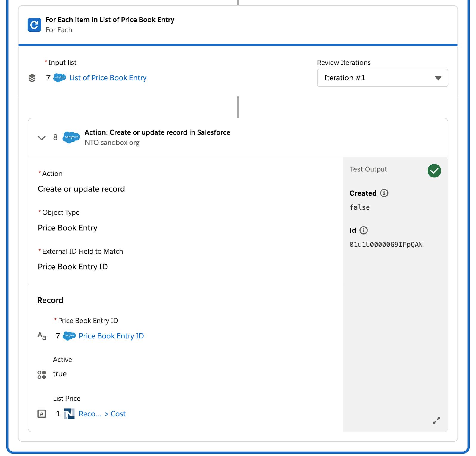Open List of Price Book Entry pill
The width and height of the screenshot is (476, 456).
[108, 78]
